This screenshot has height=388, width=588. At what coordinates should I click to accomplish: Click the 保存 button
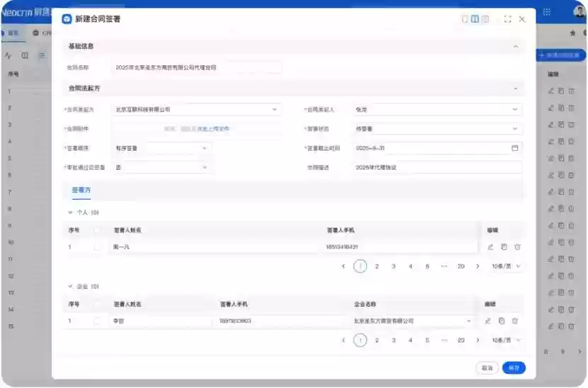[514, 368]
